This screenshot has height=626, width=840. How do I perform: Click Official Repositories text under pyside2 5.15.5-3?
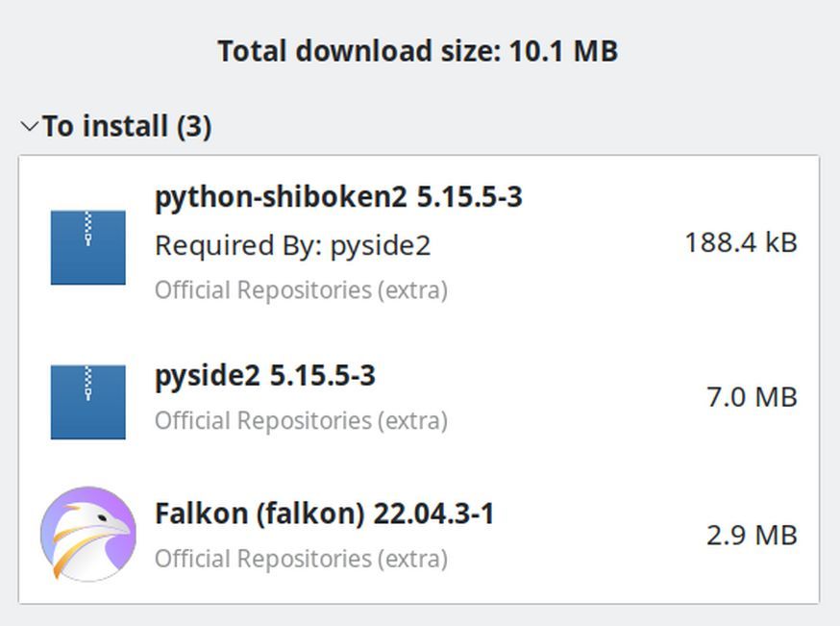[301, 420]
